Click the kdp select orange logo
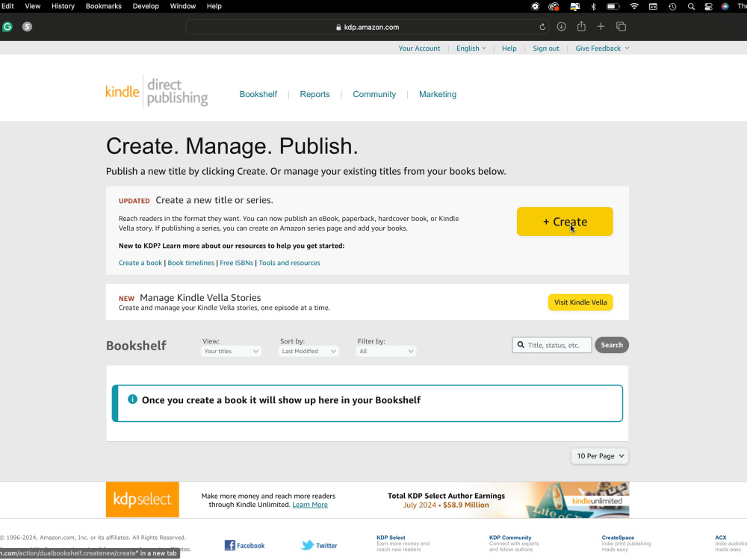 coord(143,499)
